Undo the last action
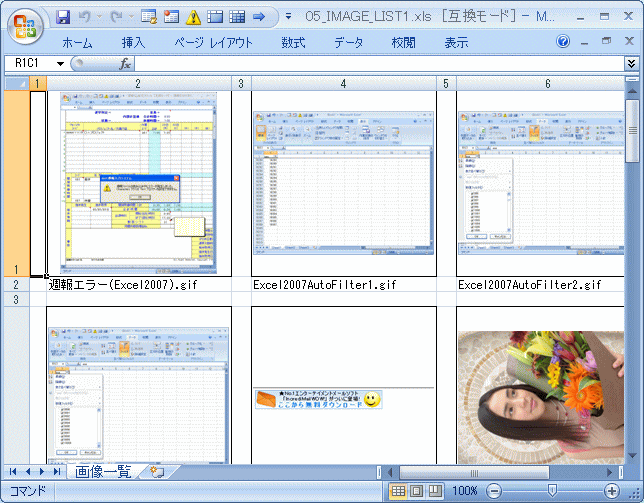 click(x=85, y=17)
